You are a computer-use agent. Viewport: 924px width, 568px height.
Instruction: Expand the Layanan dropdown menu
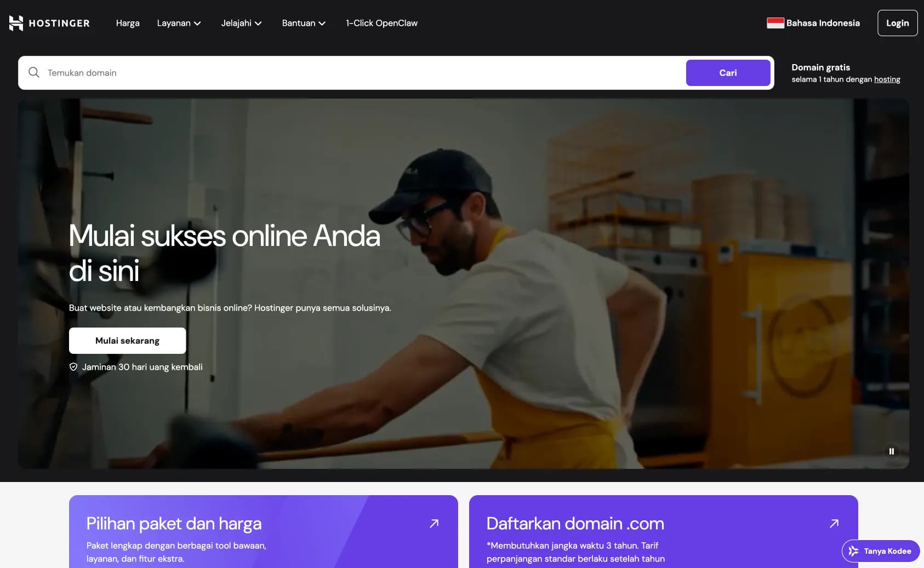179,23
